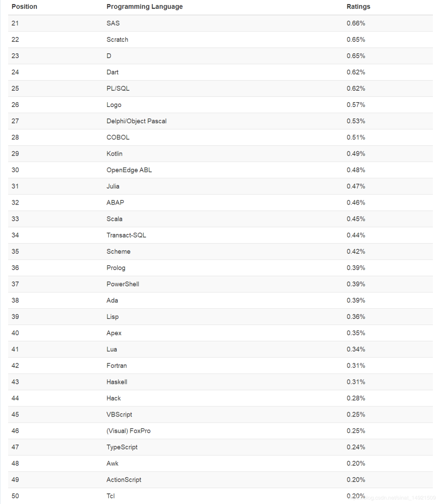Click the Fortran language cell

click(117, 365)
